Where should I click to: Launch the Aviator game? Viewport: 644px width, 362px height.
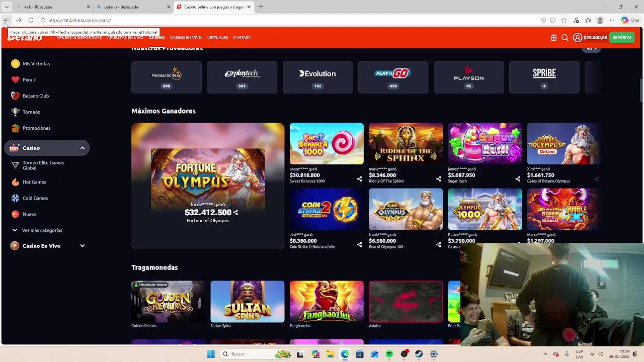point(406,302)
